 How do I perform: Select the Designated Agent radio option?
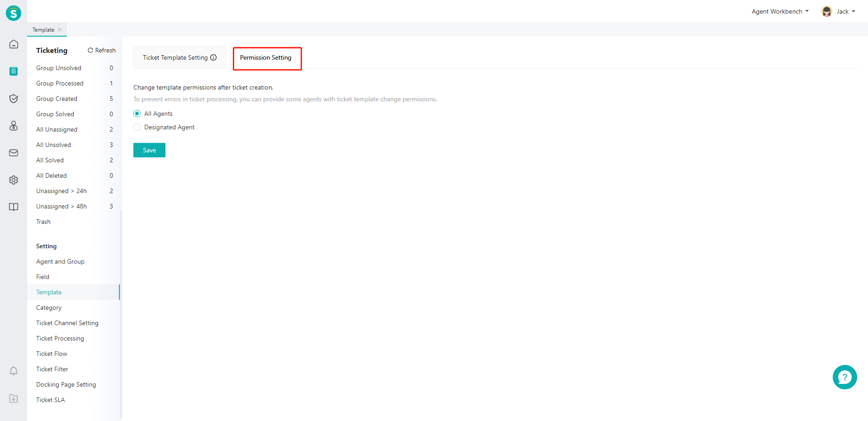tap(137, 127)
